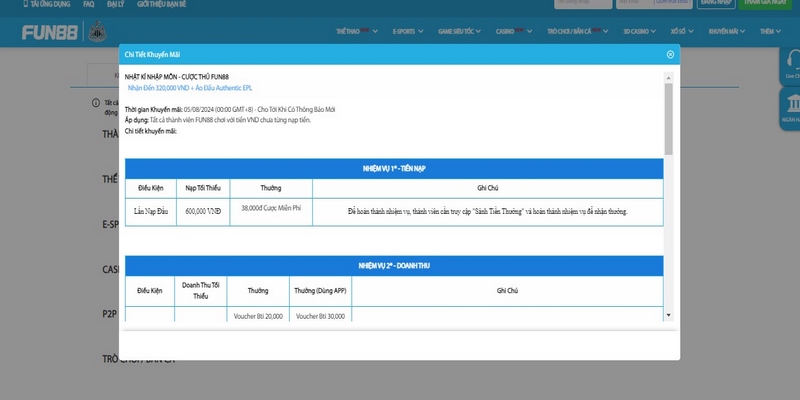
Task: Open the FAQ link
Action: coord(89,4)
